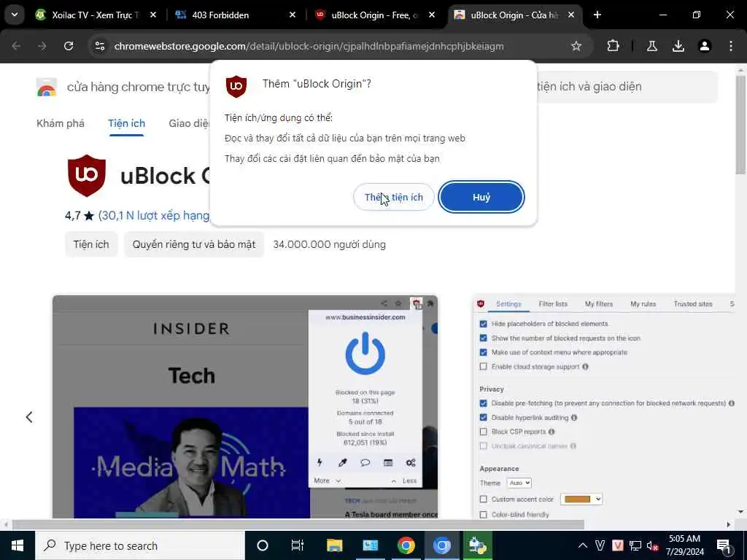
Task: Toggle Make use of context menu
Action: pos(484,352)
